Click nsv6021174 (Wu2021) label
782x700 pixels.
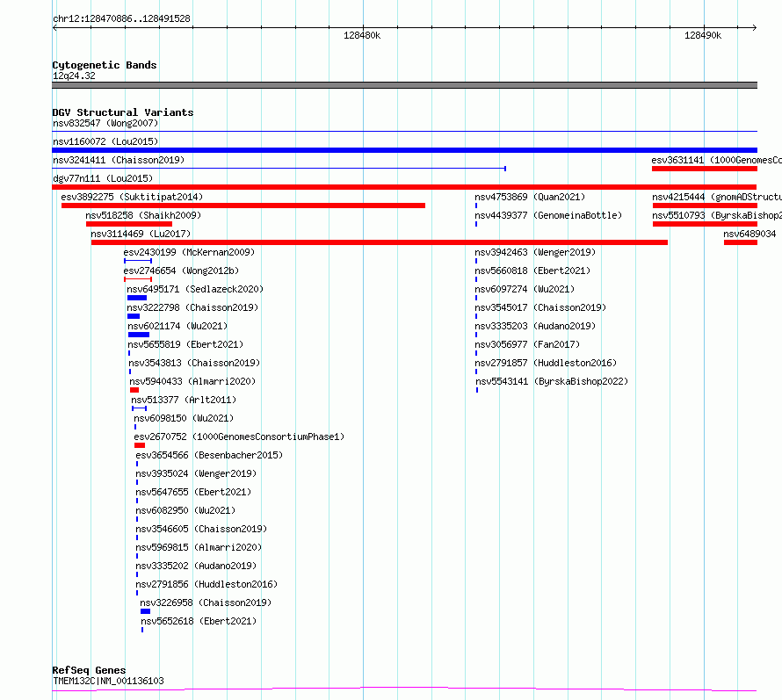click(177, 326)
